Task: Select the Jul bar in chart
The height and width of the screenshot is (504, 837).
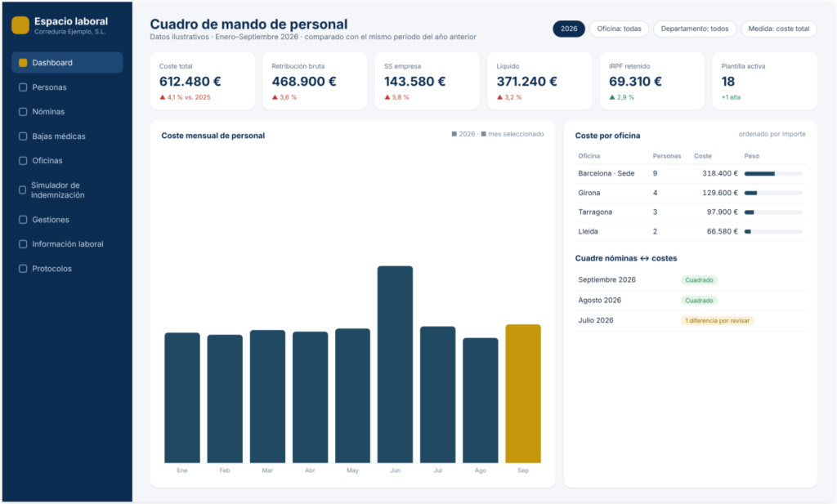Action: click(438, 395)
